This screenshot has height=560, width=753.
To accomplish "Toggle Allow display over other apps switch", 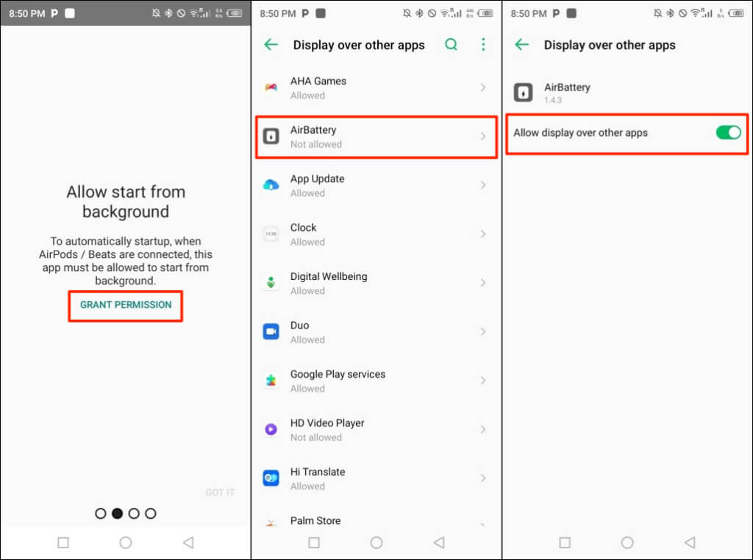I will pyautogui.click(x=728, y=132).
